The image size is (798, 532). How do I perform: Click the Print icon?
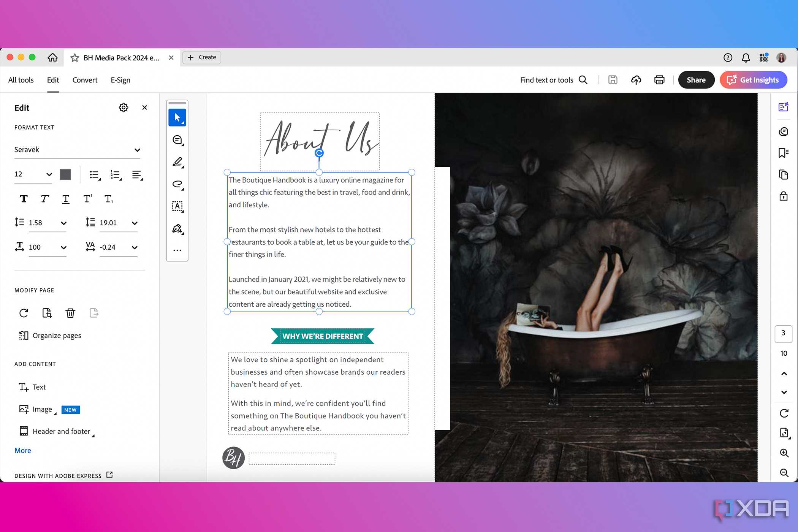659,80
